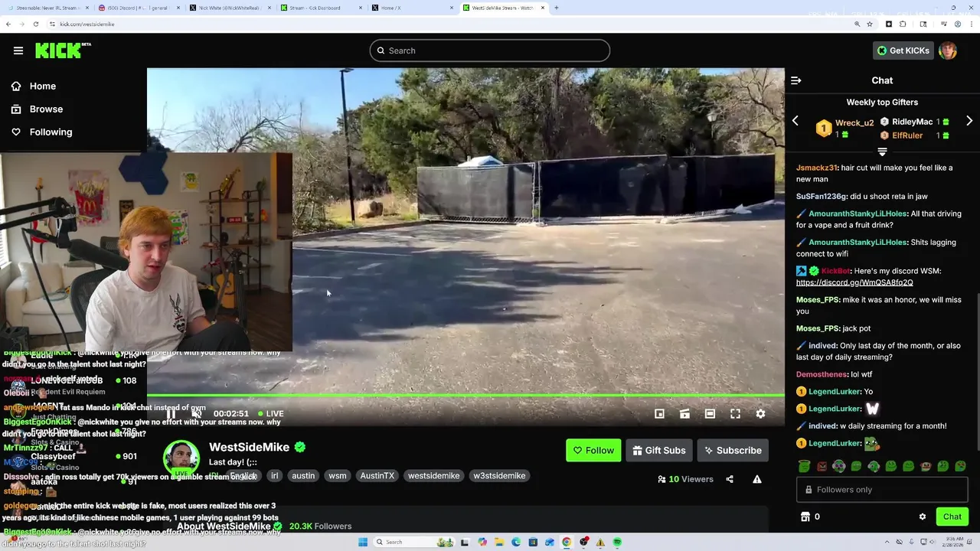Open Chrome from the taskbar
The width and height of the screenshot is (980, 551).
pyautogui.click(x=567, y=542)
